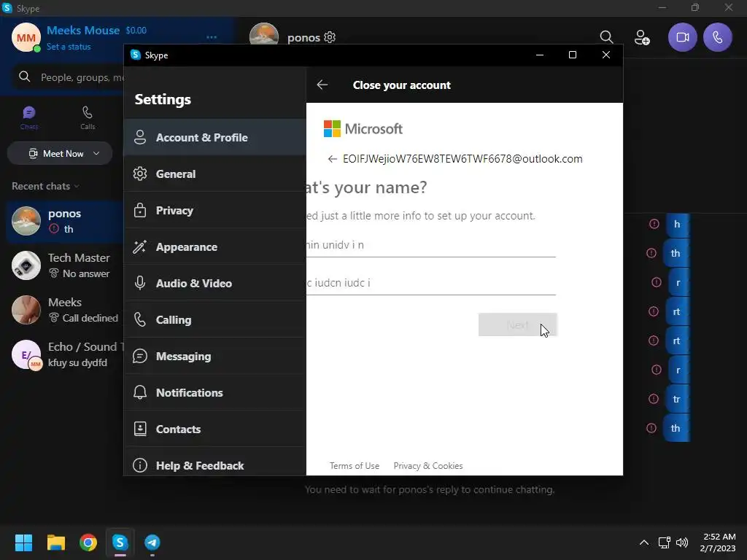Image resolution: width=747 pixels, height=560 pixels.
Task: Open General settings section
Action: [x=215, y=174]
